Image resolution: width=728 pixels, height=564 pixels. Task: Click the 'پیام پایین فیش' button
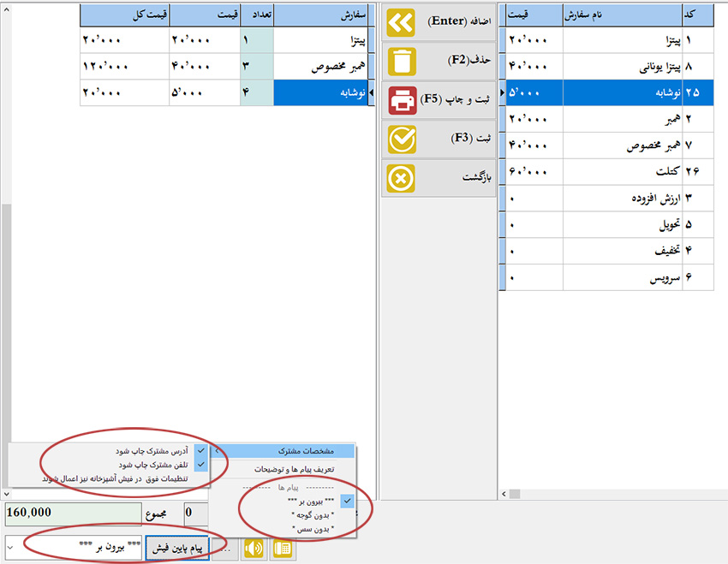pyautogui.click(x=177, y=548)
